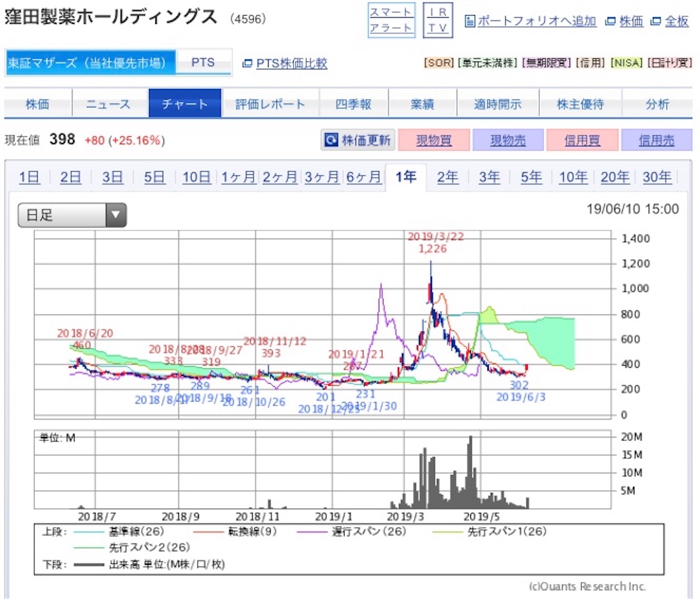Click the 信用売 button
The image size is (700, 599).
656,140
